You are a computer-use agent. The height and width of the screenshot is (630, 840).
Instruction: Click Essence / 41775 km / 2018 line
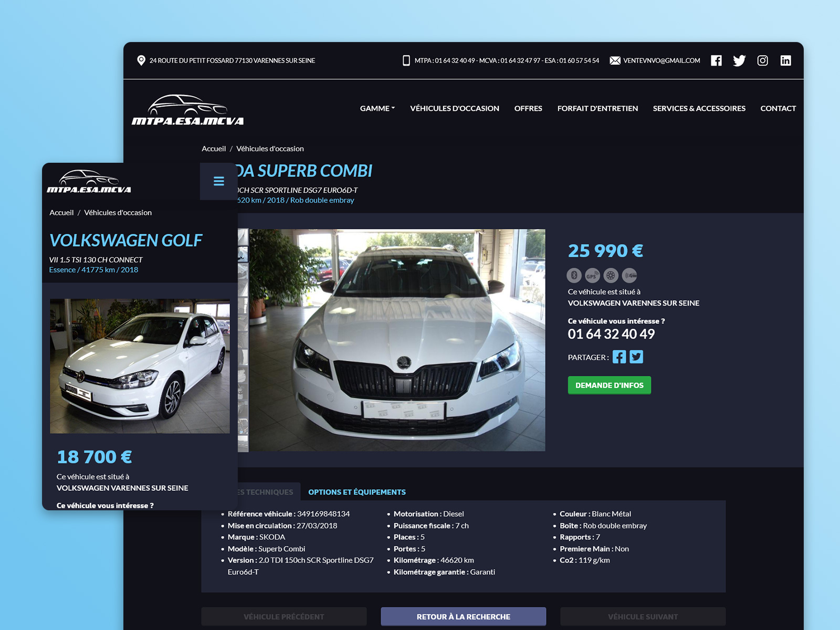pos(93,270)
